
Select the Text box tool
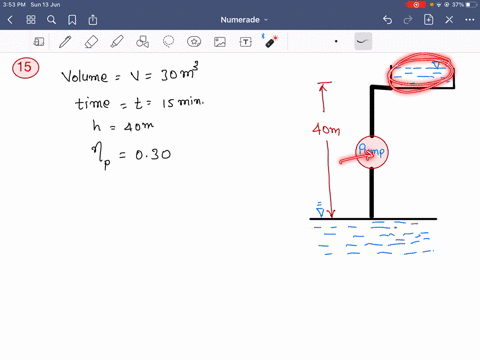coord(246,42)
